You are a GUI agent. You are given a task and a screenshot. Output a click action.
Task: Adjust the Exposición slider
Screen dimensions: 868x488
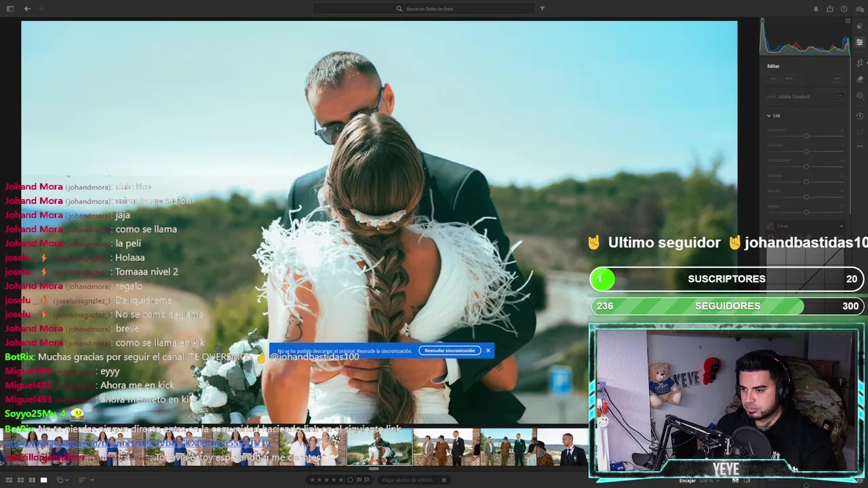coord(806,136)
